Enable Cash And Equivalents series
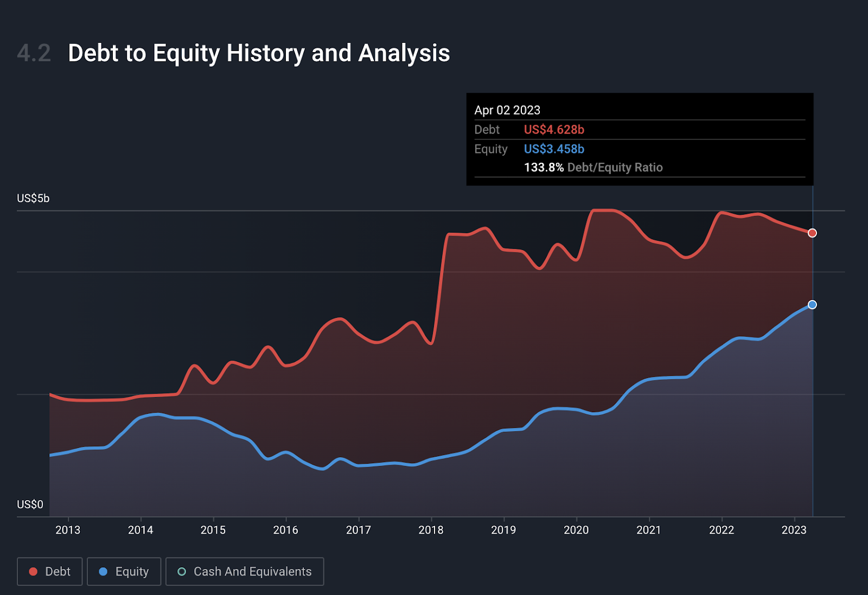The image size is (868, 595). click(x=245, y=572)
